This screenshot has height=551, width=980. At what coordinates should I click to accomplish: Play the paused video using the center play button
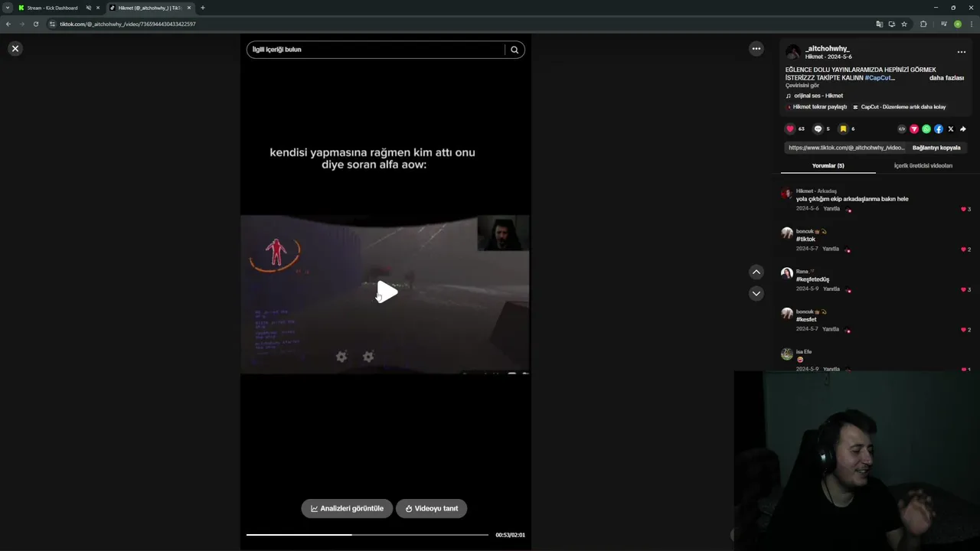point(387,292)
